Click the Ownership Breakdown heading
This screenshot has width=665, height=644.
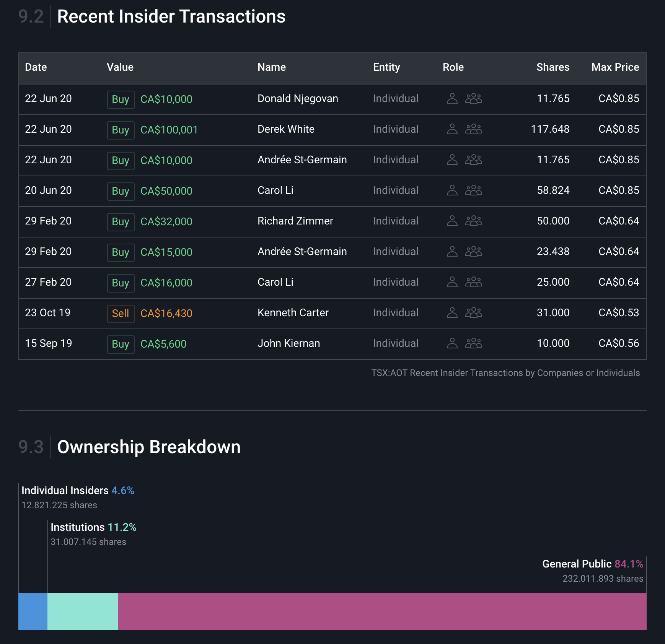tap(149, 447)
